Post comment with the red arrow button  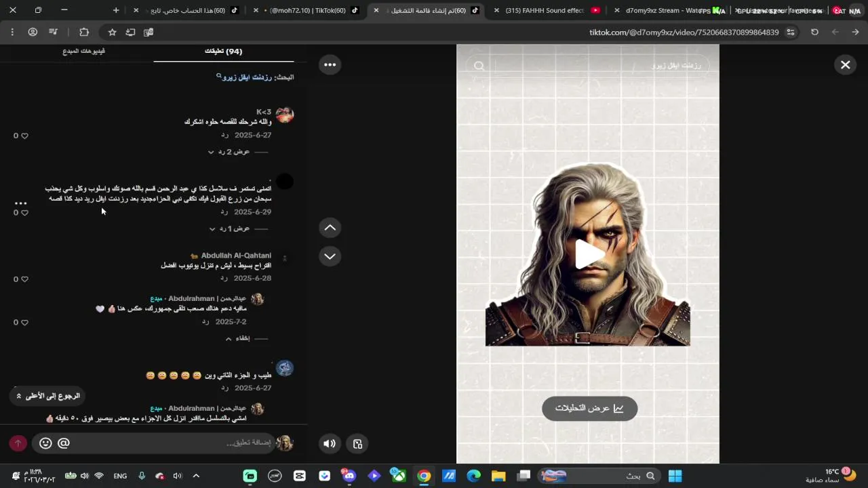[18, 443]
